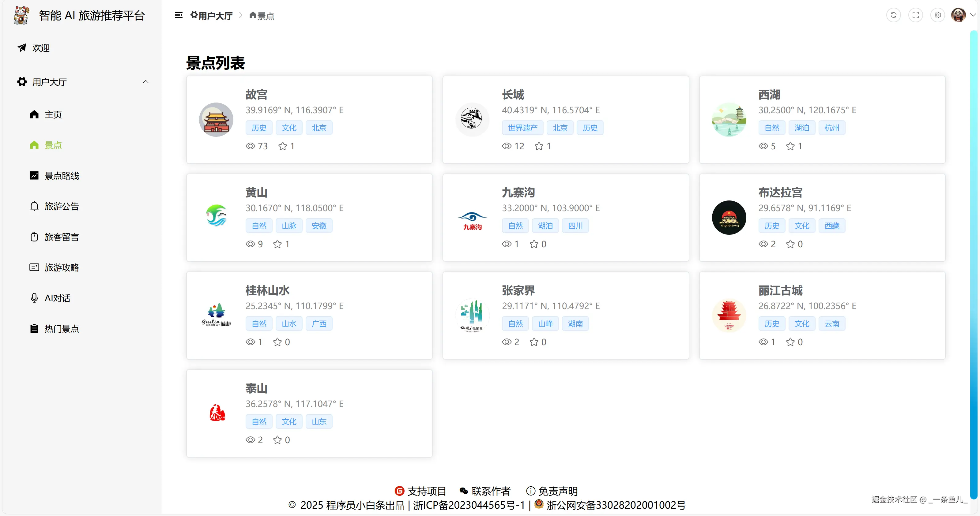Click the platform lucky cat logo
This screenshot has width=980, height=516.
pos(22,15)
